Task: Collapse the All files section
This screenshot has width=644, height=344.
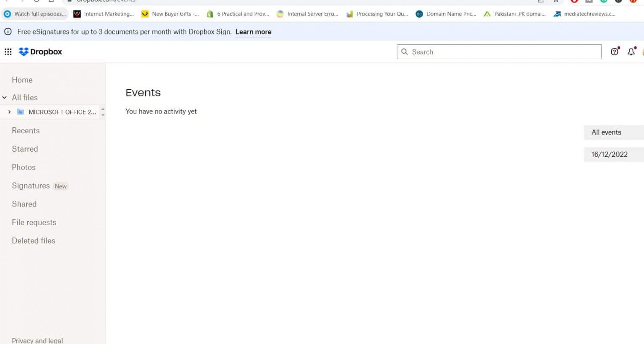Action: coord(4,97)
